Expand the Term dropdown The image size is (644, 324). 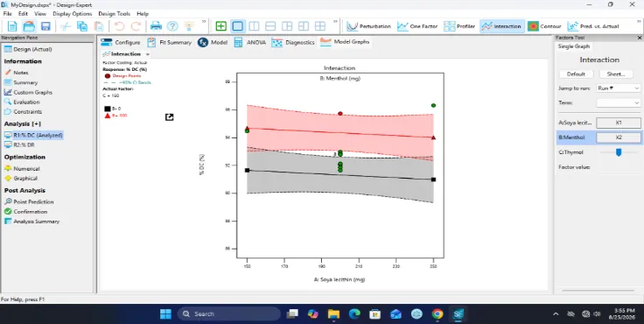pyautogui.click(x=618, y=102)
